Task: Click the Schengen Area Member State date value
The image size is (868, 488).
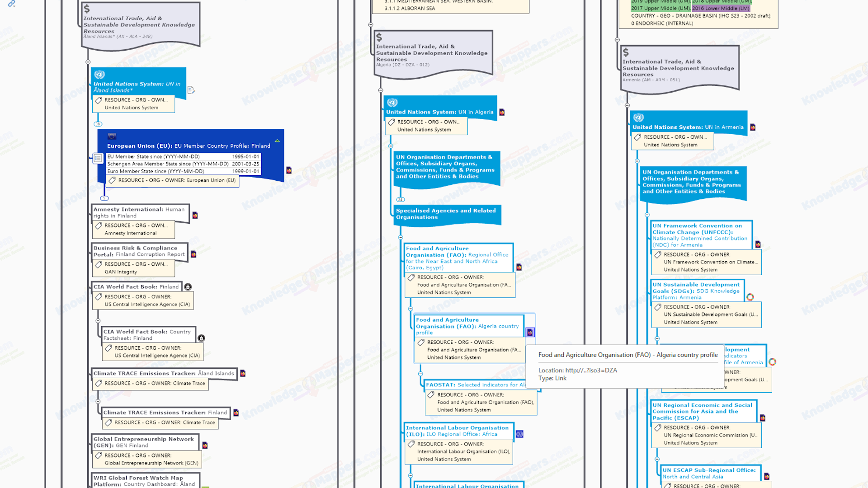Action: point(245,164)
